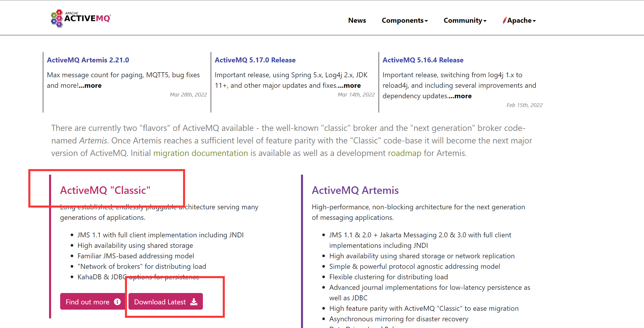
Task: Expand the Components dropdown menu
Action: click(x=405, y=20)
